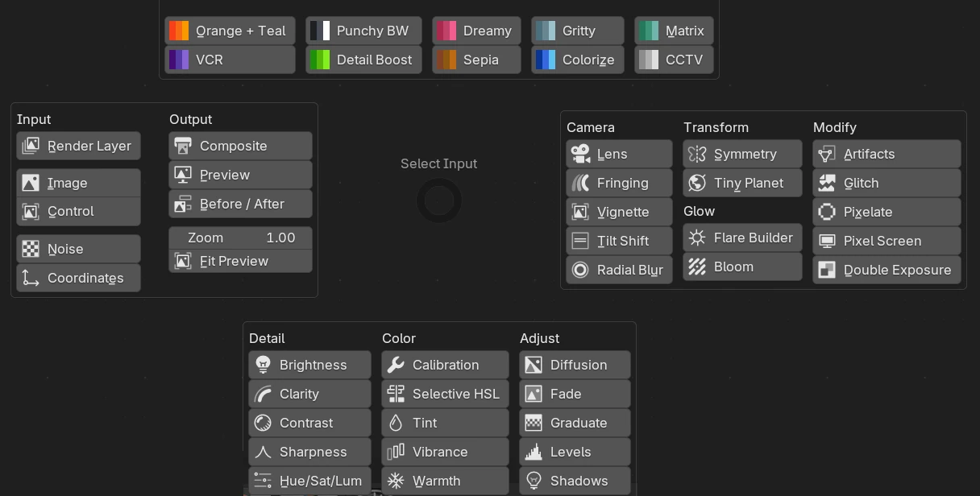Pick the Colorize preset
980x496 pixels.
[x=577, y=60]
